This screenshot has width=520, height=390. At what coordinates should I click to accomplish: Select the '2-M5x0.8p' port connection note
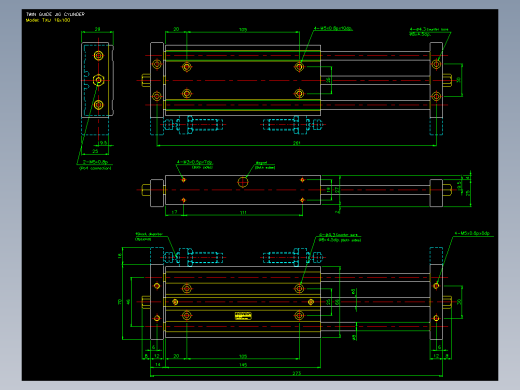pyautogui.click(x=95, y=162)
